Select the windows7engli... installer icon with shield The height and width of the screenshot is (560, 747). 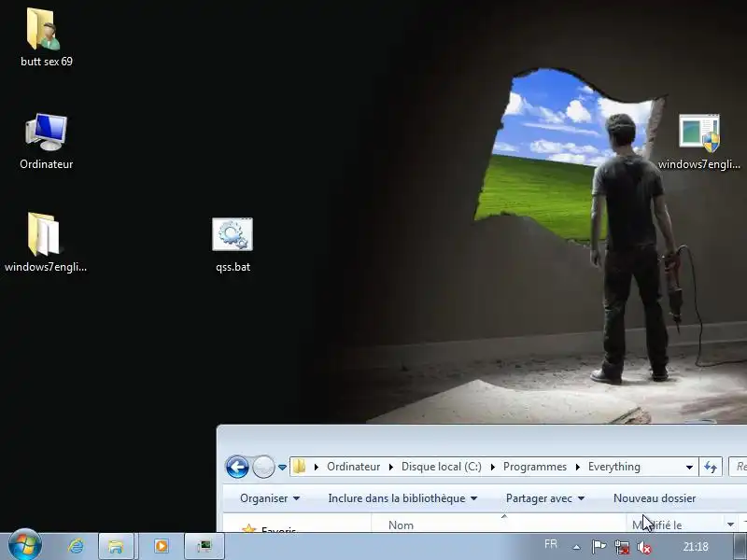[x=698, y=141]
